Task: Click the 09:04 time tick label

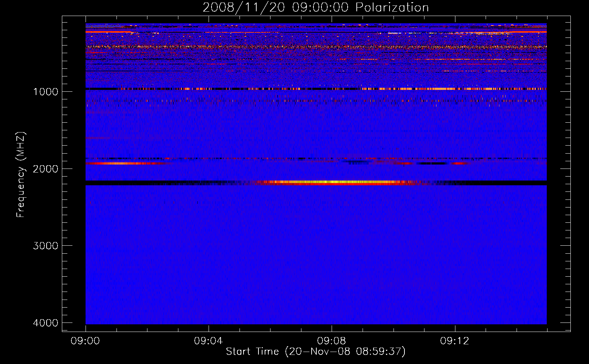Action: 208,341
